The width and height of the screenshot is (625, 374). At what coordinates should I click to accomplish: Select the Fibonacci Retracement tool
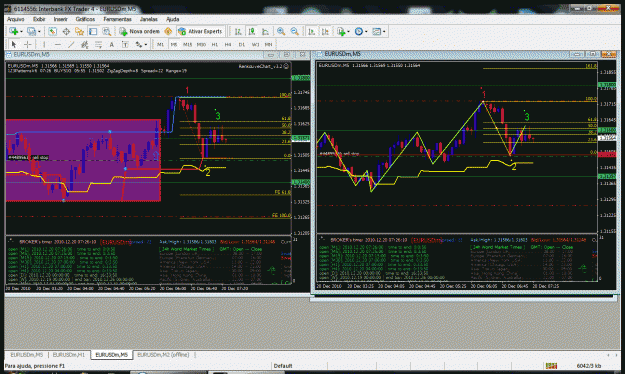coord(98,44)
